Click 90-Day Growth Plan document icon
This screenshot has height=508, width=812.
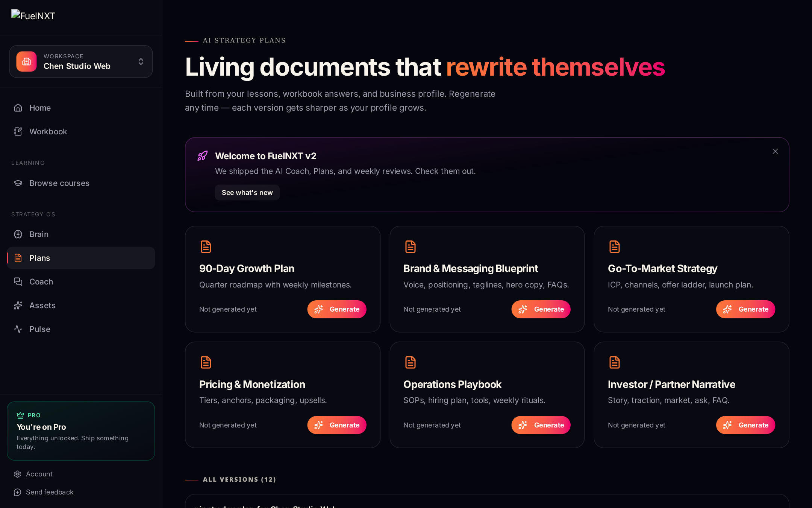[x=206, y=247]
